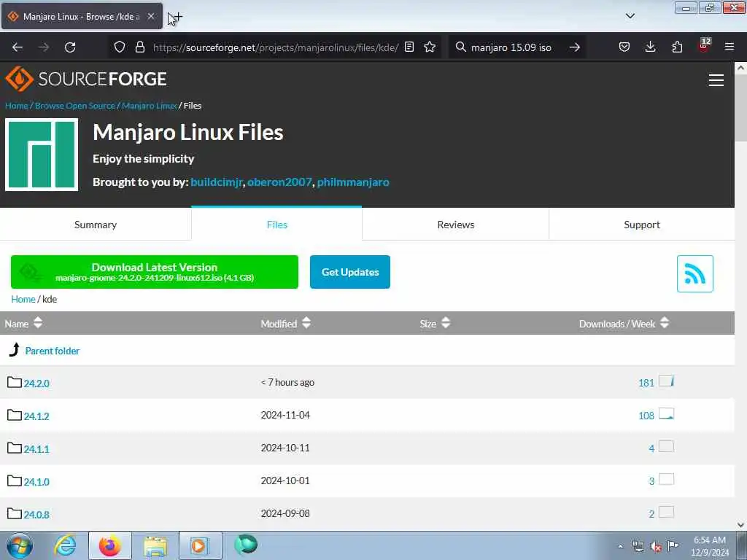Sort by Downloads / Week
747x560 pixels.
click(x=624, y=323)
